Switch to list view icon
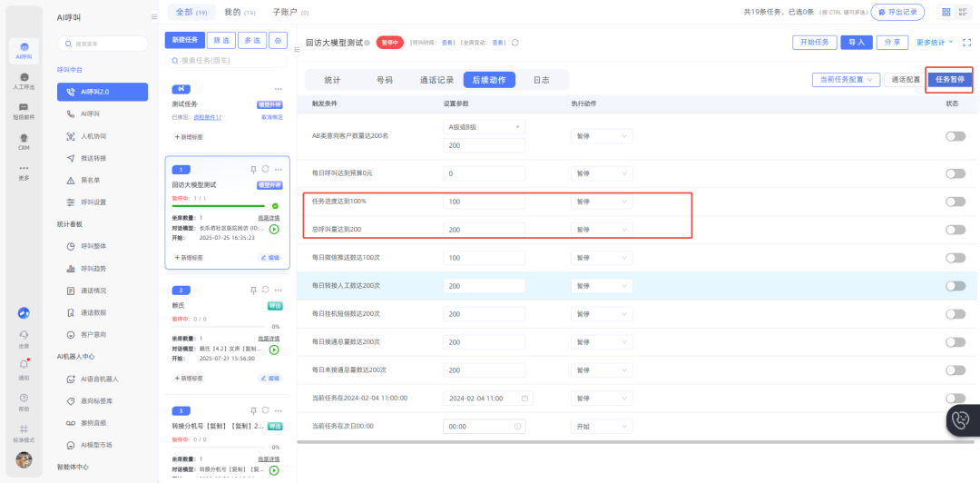 (x=963, y=12)
